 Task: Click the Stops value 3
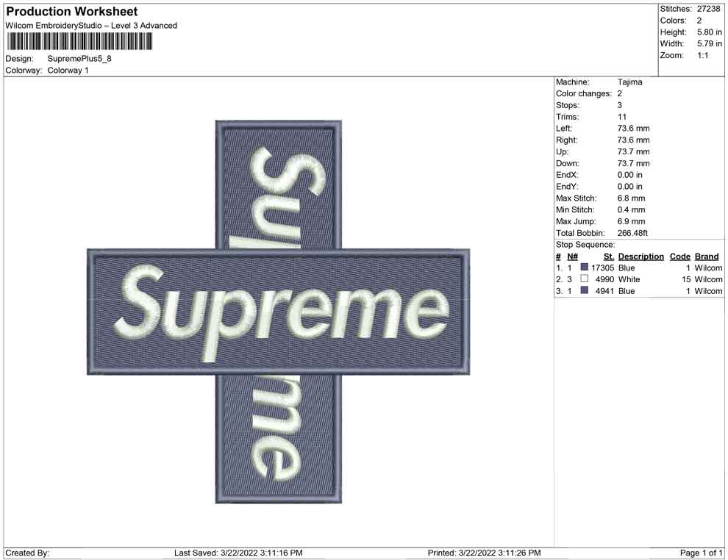[x=619, y=105]
